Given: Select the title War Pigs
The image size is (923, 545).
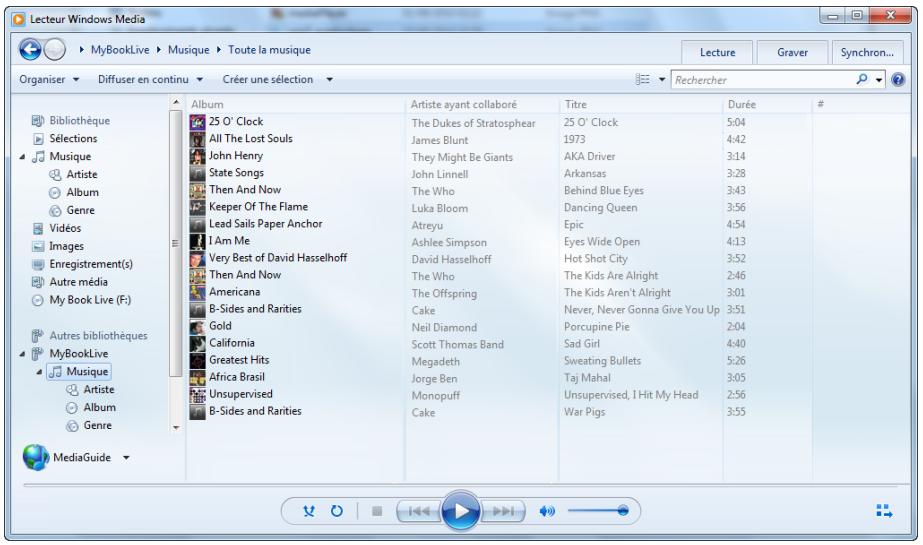Looking at the screenshot, I should tap(584, 412).
